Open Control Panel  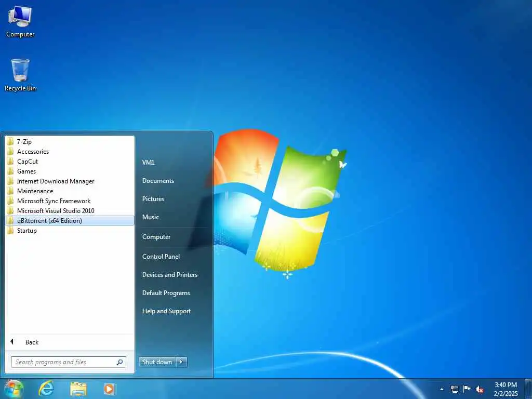pyautogui.click(x=161, y=257)
